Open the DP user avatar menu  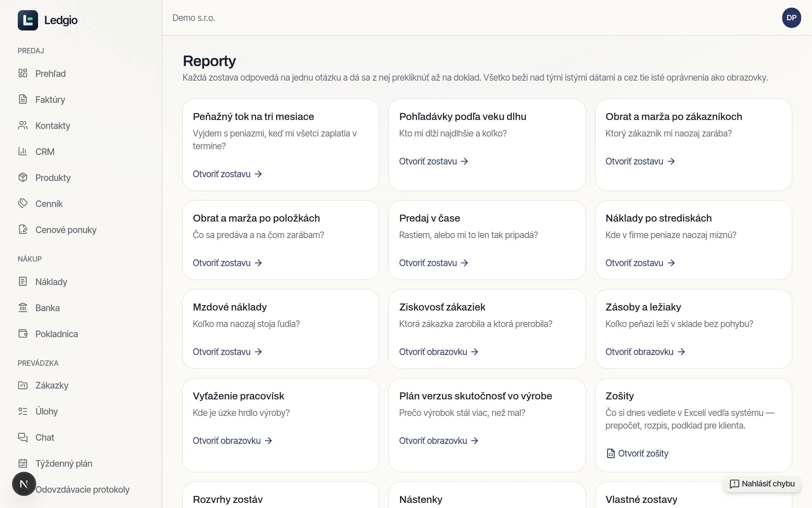[791, 18]
